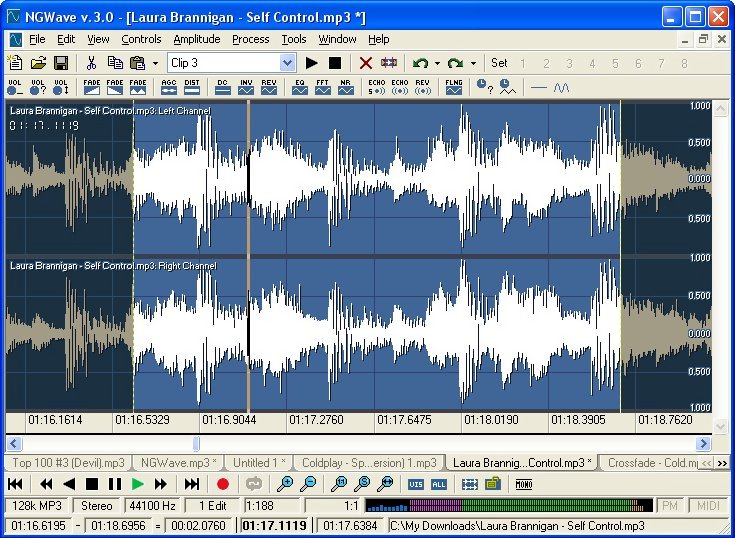Toggle the MONO playback button
Image resolution: width=735 pixels, height=538 pixels.
click(523, 484)
